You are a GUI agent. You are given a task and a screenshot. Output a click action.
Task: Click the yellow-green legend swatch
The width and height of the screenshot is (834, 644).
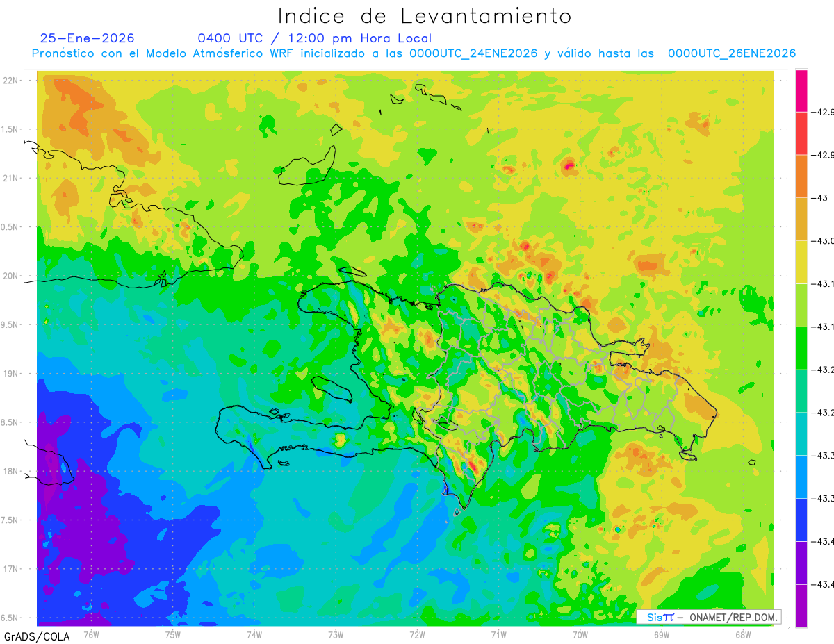coord(801,305)
